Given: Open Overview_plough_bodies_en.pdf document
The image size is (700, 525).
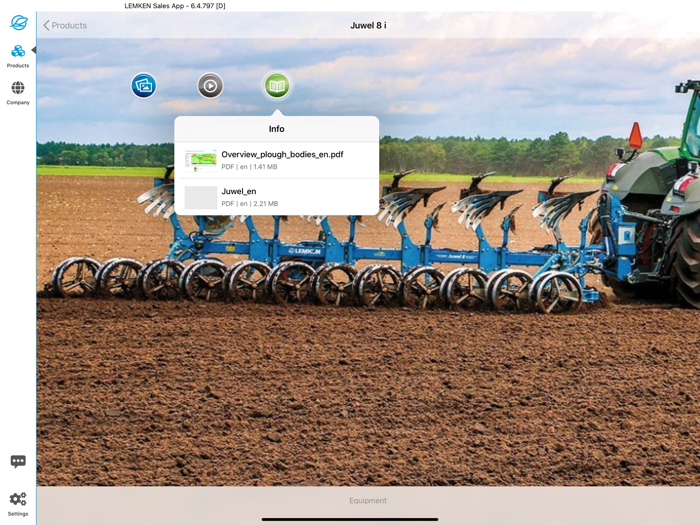Looking at the screenshot, I should 277,160.
